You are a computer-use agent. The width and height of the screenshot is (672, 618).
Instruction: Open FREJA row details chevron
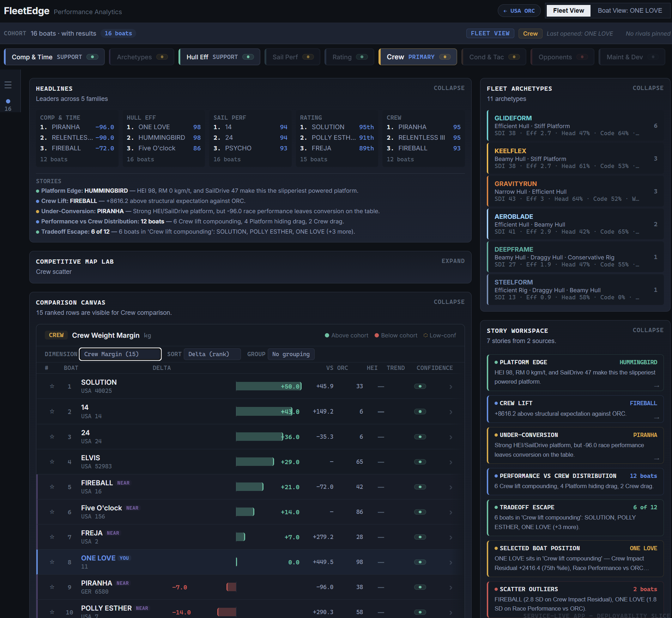tap(451, 537)
